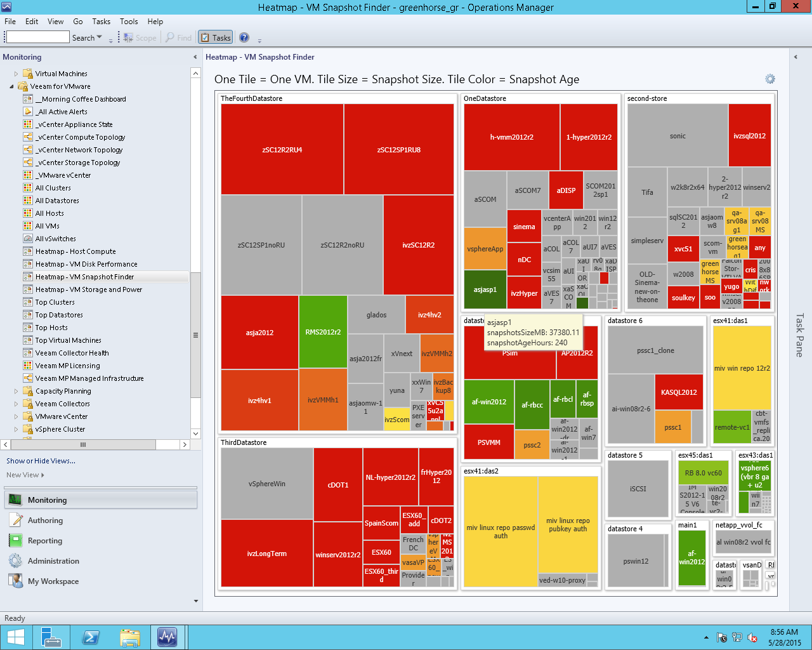Open the heatmap settings gear icon
This screenshot has width=812, height=650.
tap(770, 79)
